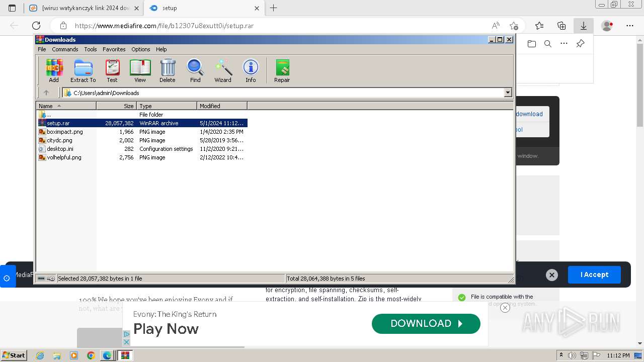
Task: Click the volume icon in system tray
Action: tap(572, 355)
